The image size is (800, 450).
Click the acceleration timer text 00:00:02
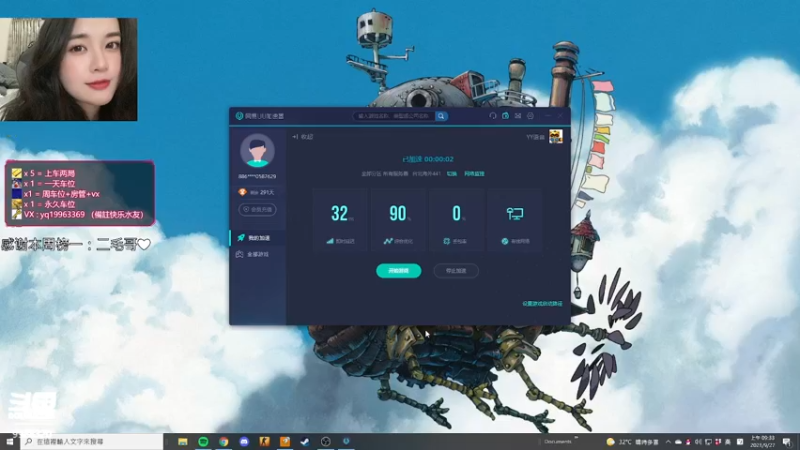439,159
